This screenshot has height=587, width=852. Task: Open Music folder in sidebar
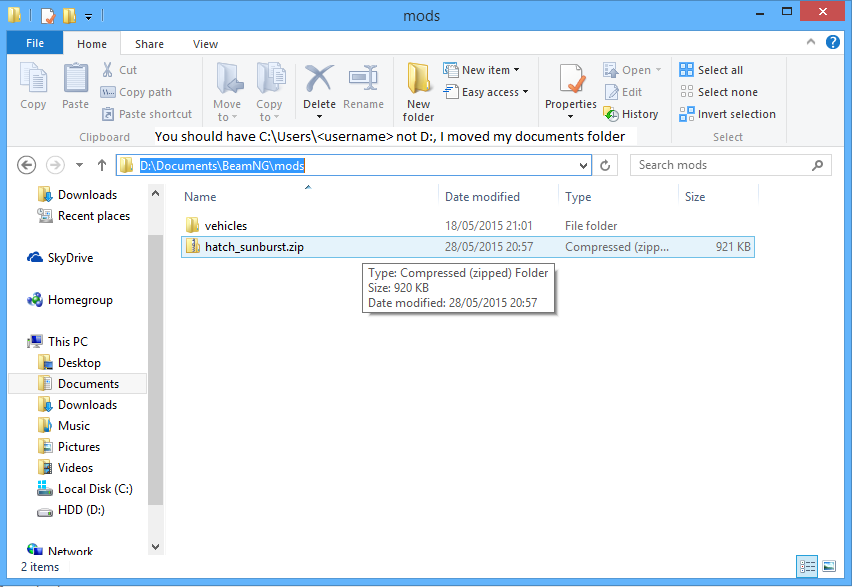[64, 426]
